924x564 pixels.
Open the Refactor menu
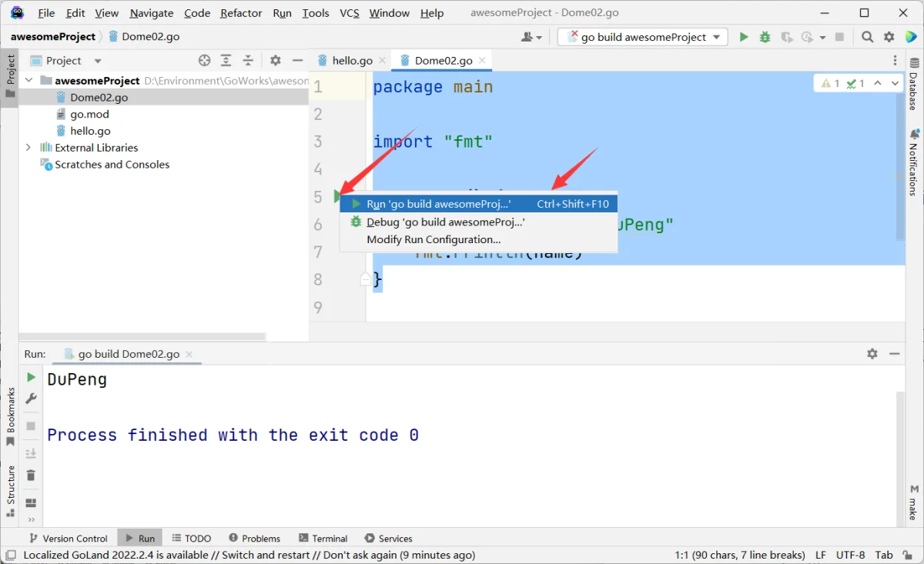(241, 13)
